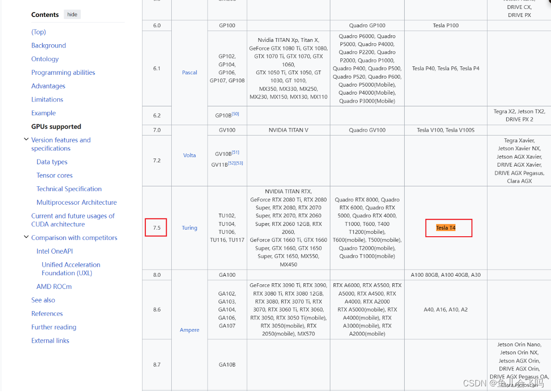Click the Quadro GP100 cell

tap(367, 25)
